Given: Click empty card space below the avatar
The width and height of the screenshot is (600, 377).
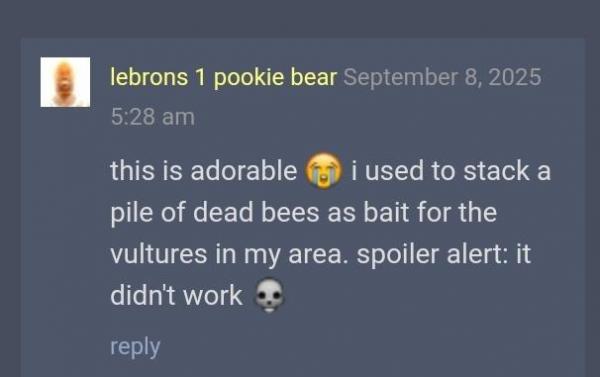Looking at the screenshot, I should (x=65, y=230).
